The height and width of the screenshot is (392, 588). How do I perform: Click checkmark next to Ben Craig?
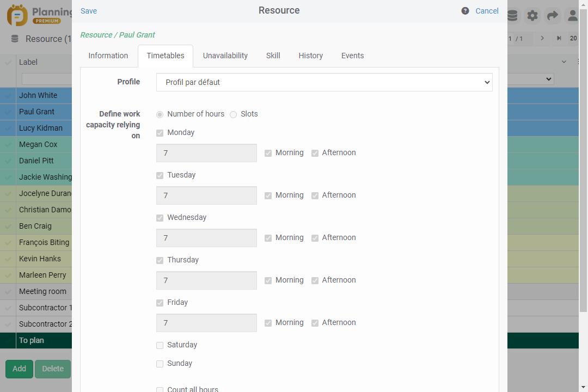(x=8, y=226)
